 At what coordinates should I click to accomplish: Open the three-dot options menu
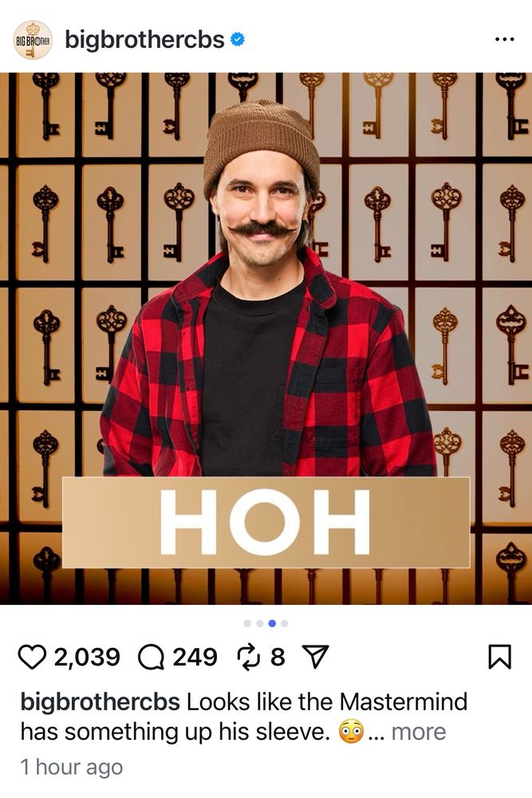505,39
